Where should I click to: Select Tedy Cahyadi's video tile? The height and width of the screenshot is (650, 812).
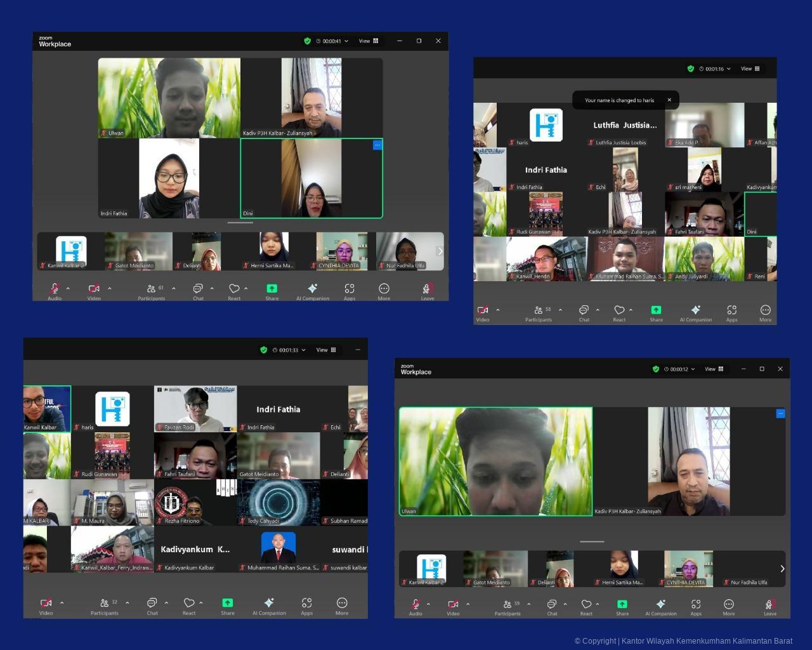pos(278,503)
